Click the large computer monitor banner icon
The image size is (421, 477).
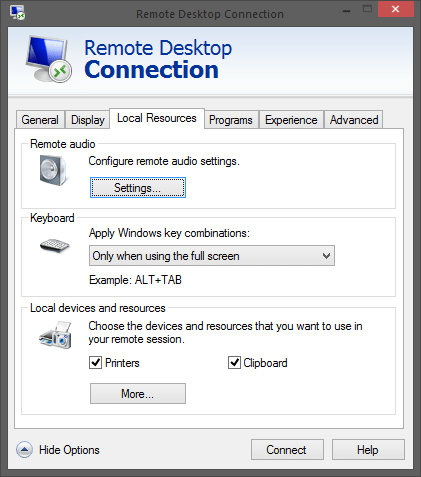coord(49,59)
